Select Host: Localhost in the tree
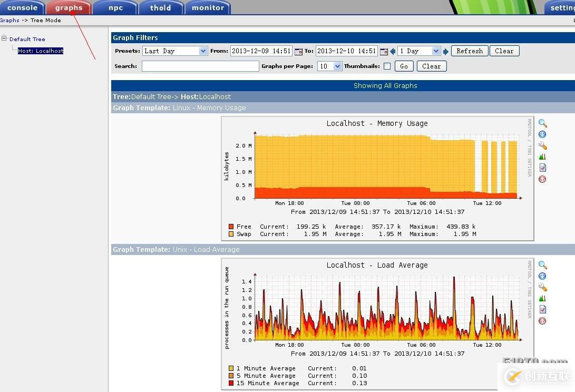This screenshot has height=392, width=575. 41,51
